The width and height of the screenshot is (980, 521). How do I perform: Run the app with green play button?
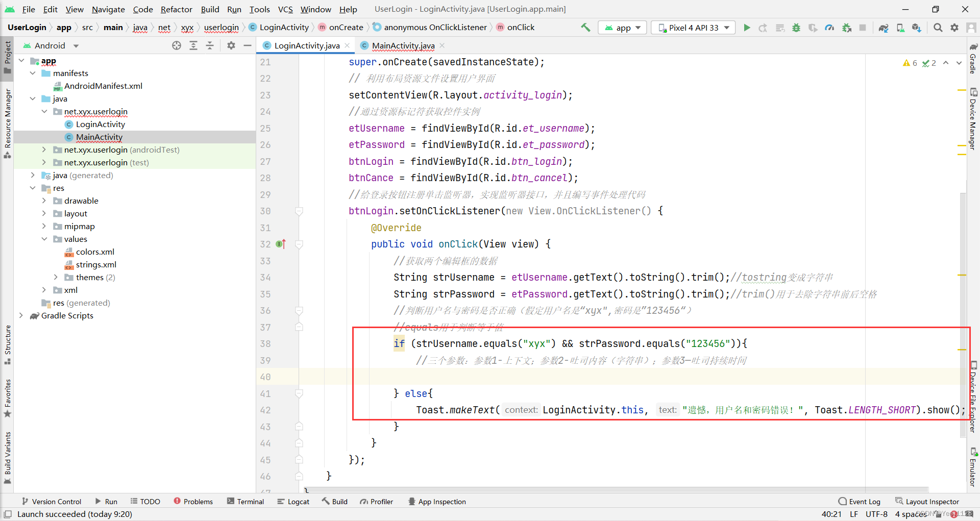pyautogui.click(x=747, y=28)
